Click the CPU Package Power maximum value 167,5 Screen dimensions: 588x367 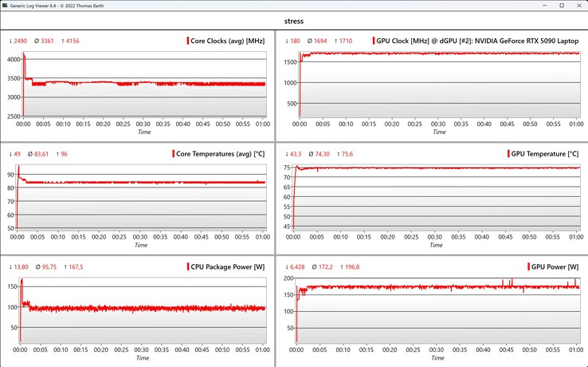click(76, 267)
